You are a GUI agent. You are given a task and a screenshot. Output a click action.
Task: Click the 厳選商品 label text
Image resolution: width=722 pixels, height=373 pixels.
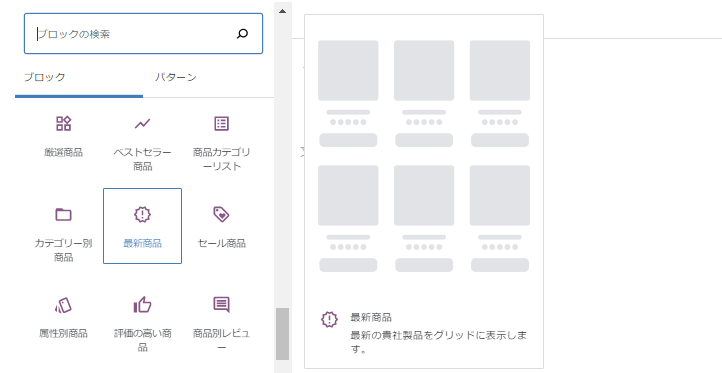[x=64, y=152]
